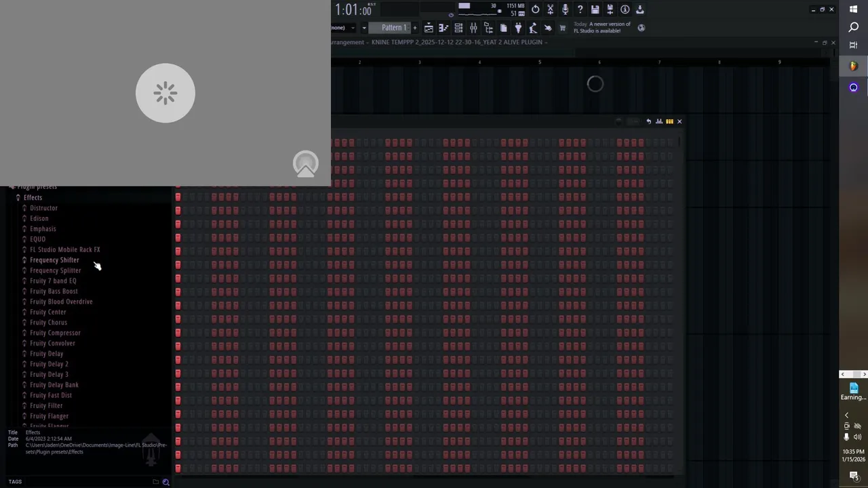Image resolution: width=868 pixels, height=488 pixels.
Task: Click the undo history icon in top toolbar
Action: point(535,9)
